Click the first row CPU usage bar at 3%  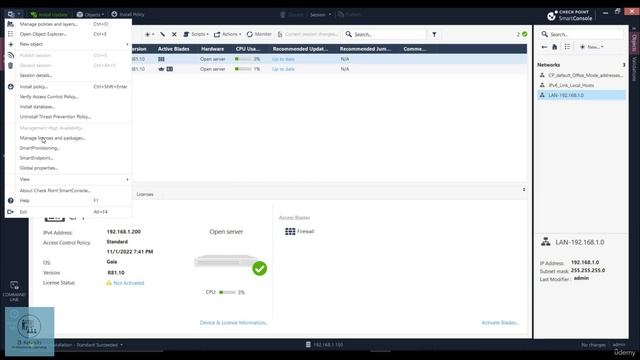click(x=243, y=59)
